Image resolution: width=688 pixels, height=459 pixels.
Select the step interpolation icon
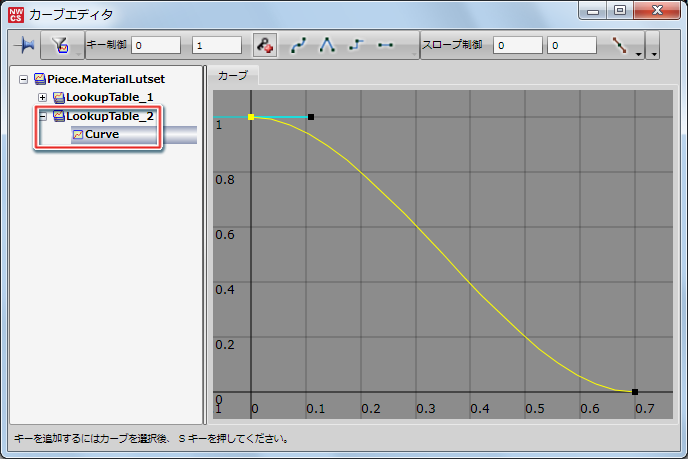coord(356,46)
